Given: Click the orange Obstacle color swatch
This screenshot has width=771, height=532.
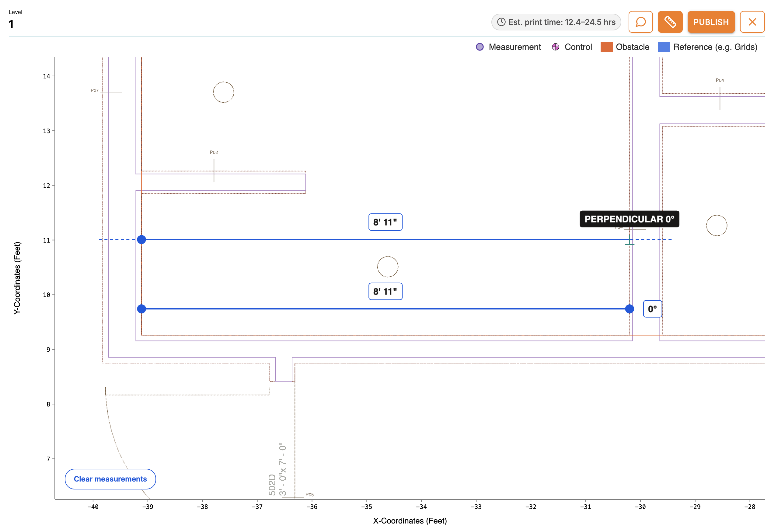Looking at the screenshot, I should [x=606, y=47].
